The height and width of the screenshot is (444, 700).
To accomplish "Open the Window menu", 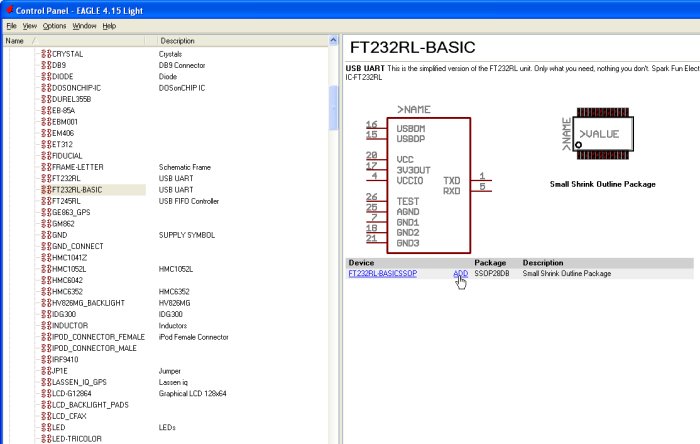I will coord(84,26).
